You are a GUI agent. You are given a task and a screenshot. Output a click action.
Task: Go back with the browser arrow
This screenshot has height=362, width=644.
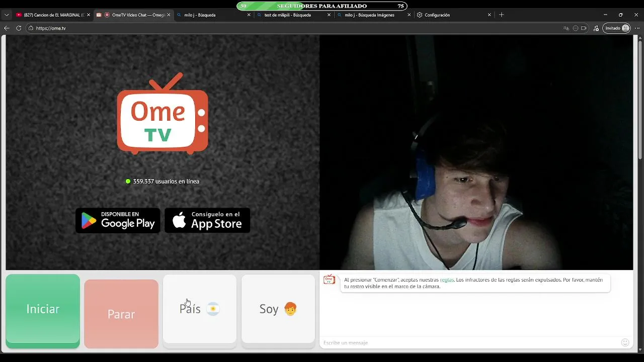coord(7,28)
